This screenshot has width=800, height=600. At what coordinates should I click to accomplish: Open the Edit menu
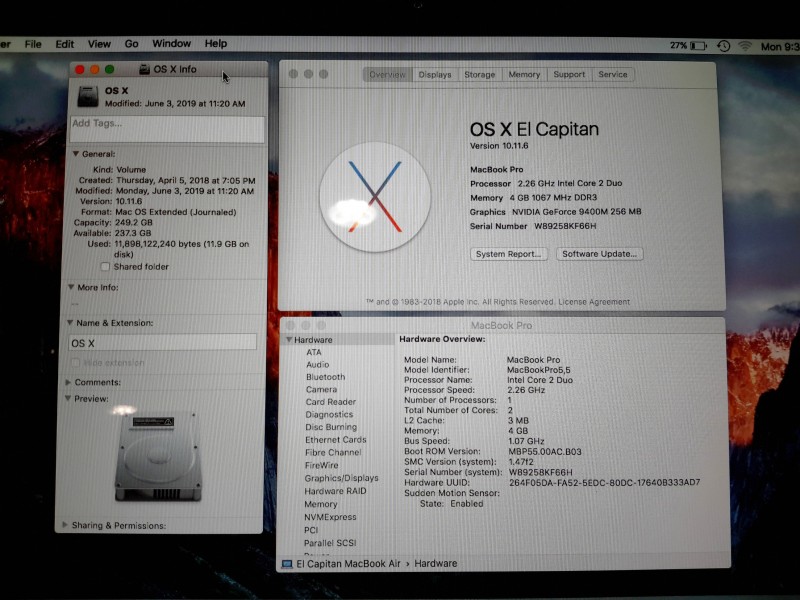point(65,44)
